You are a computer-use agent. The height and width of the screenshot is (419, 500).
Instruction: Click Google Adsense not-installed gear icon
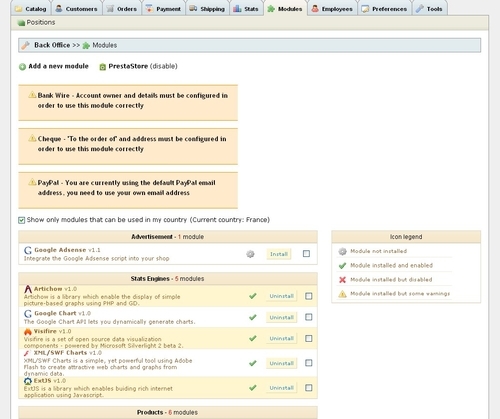pyautogui.click(x=250, y=254)
